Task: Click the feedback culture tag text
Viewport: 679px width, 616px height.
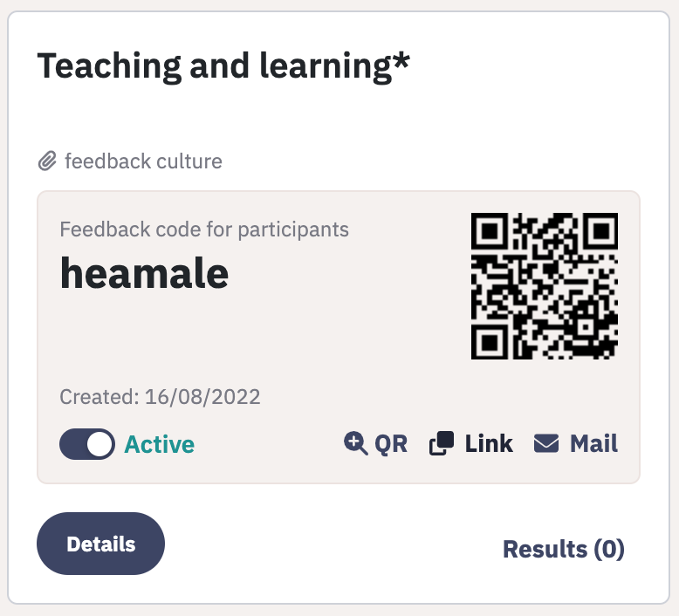Action: click(143, 161)
